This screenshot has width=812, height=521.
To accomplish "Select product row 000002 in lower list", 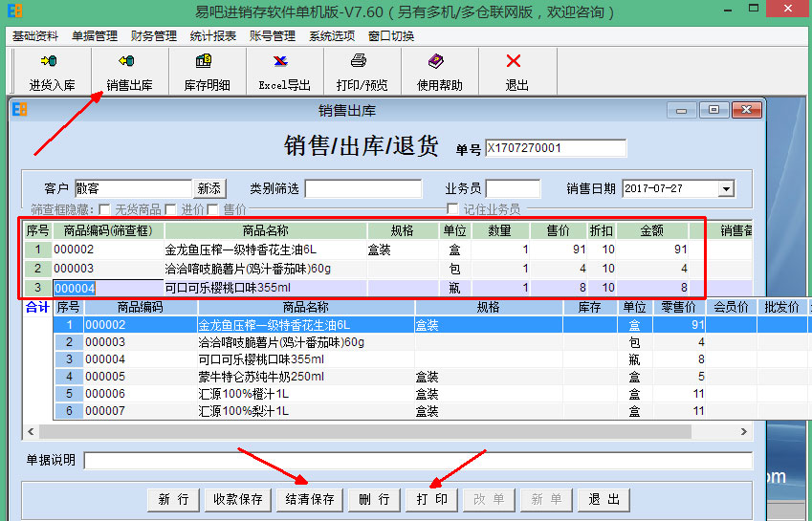I will click(x=430, y=325).
